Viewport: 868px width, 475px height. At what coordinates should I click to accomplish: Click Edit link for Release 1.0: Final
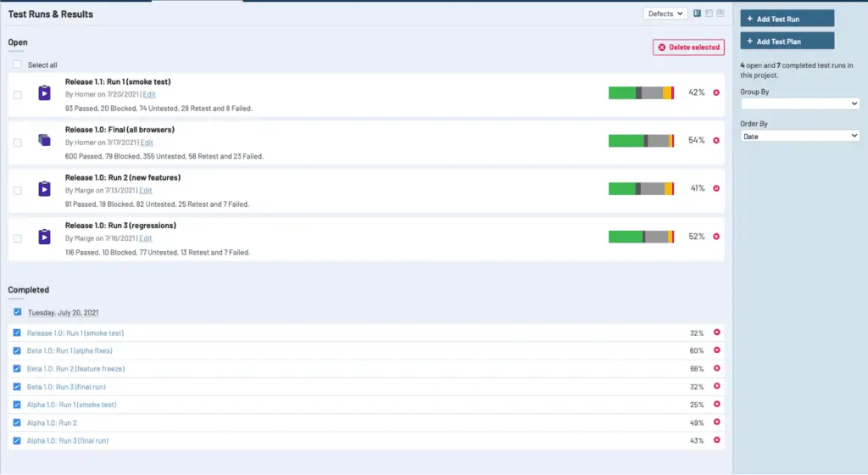click(146, 142)
